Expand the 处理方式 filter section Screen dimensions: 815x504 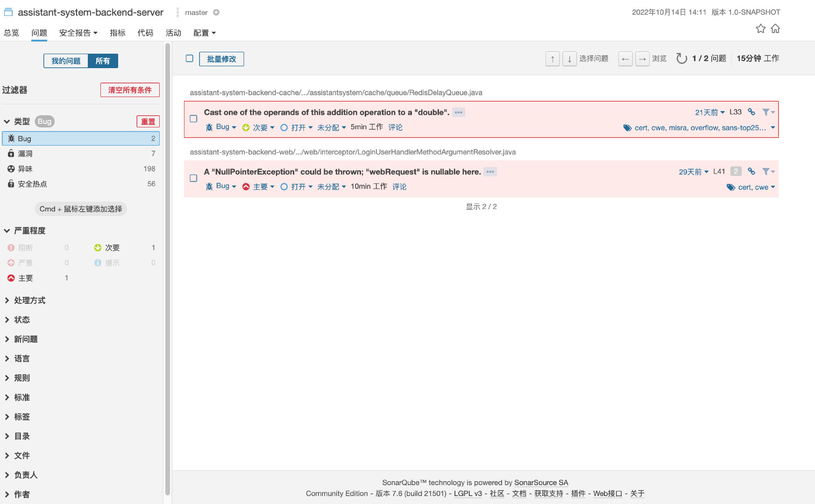[25, 300]
